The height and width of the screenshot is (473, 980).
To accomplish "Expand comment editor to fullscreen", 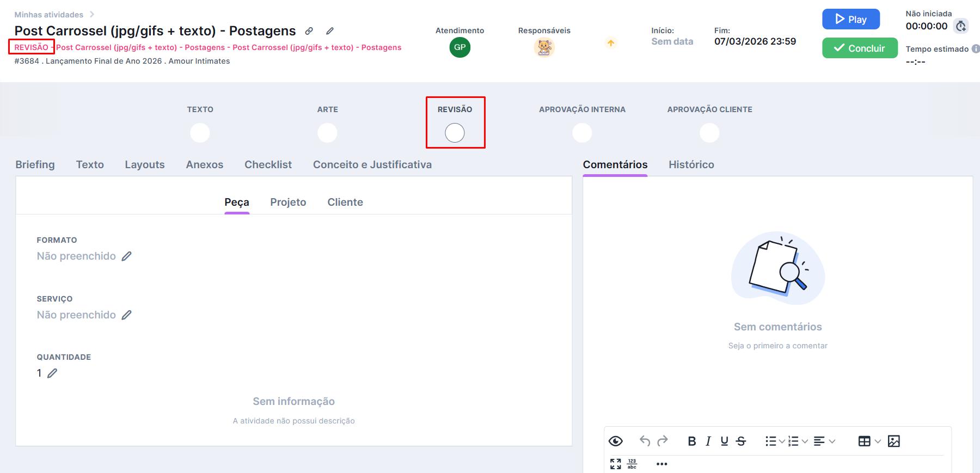I will 615,464.
